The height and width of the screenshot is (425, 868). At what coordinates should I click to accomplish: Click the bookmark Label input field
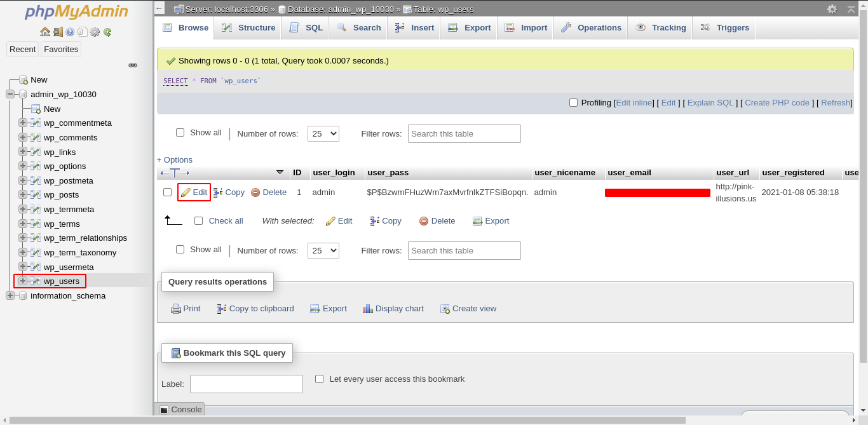pos(247,384)
